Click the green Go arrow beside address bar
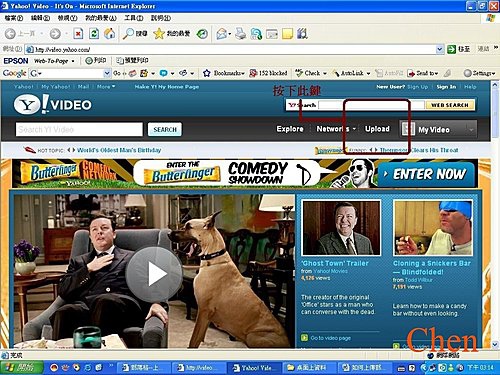This screenshot has height=375, width=500. click(x=451, y=49)
